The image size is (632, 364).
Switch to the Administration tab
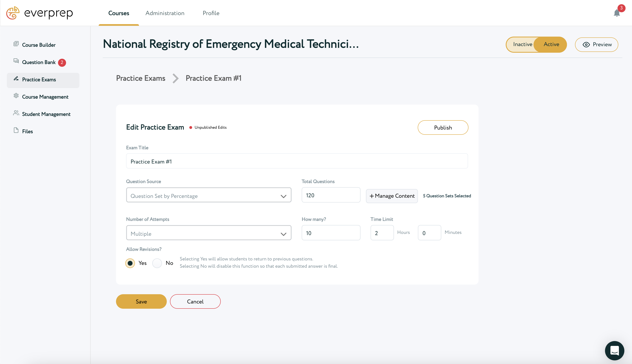(165, 13)
